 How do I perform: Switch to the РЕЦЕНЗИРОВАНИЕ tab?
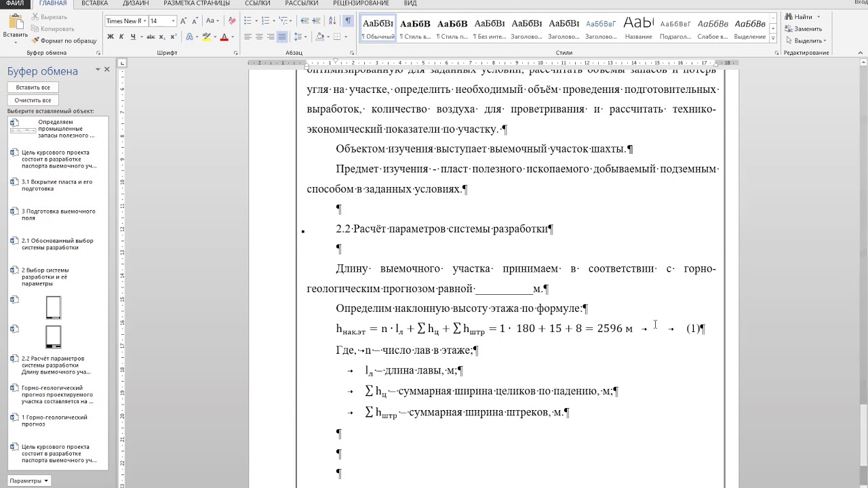(x=361, y=3)
